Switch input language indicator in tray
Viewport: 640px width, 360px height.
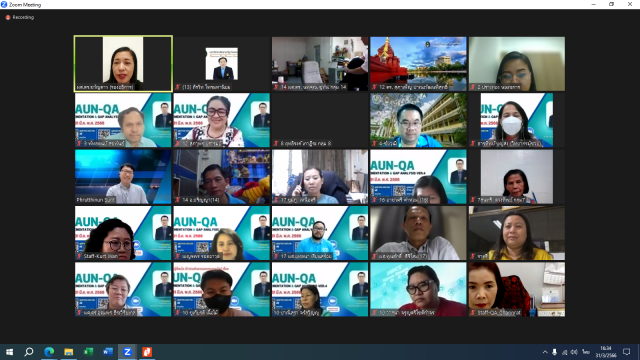click(x=586, y=352)
